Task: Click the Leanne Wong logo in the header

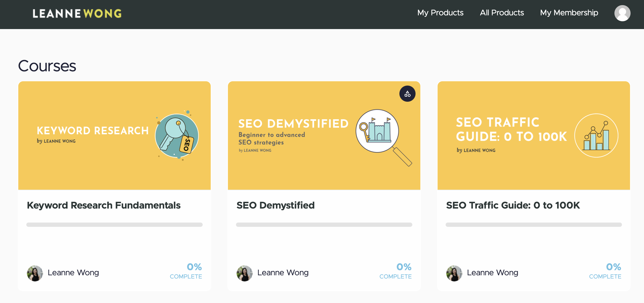Action: pos(77,13)
